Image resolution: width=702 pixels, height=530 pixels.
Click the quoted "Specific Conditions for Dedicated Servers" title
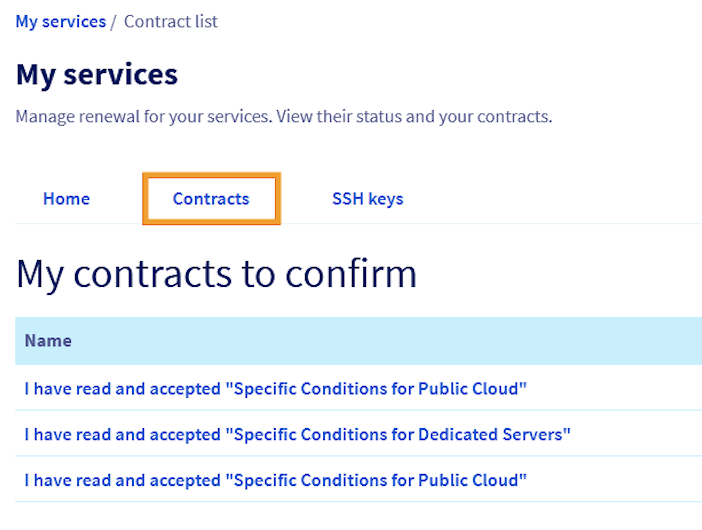(398, 434)
